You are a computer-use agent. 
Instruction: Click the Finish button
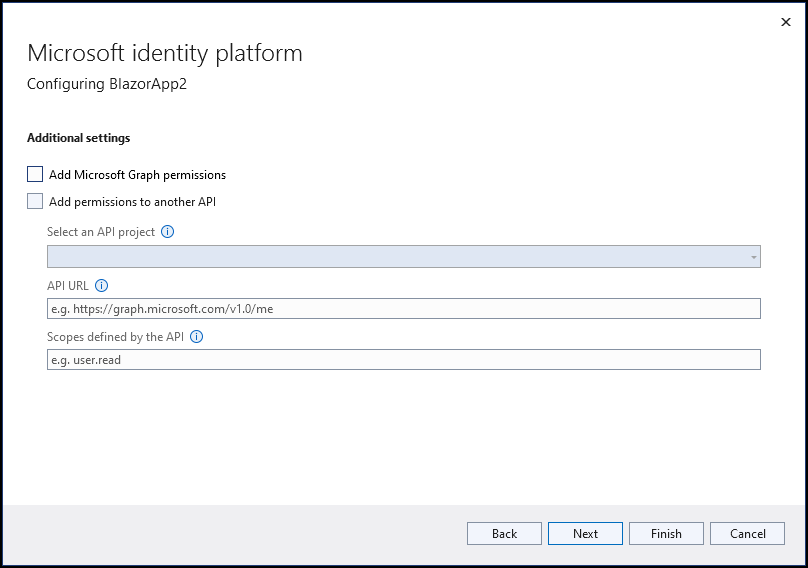666,534
